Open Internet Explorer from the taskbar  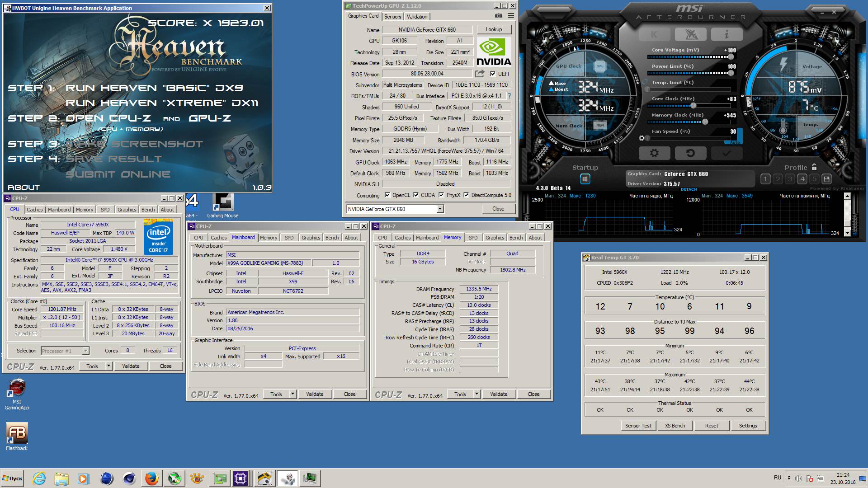[x=39, y=478]
